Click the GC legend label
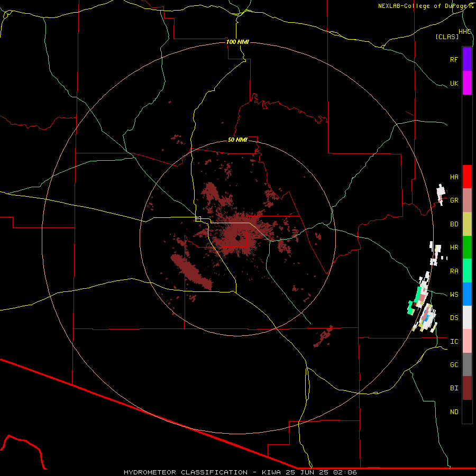This screenshot has width=476, height=476. pyautogui.click(x=454, y=365)
